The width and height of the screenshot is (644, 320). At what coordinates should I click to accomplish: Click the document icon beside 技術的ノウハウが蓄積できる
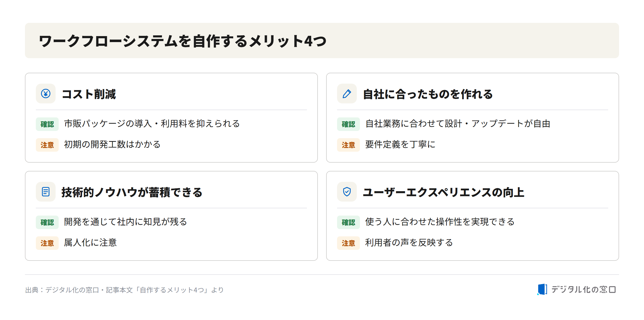pyautogui.click(x=46, y=192)
